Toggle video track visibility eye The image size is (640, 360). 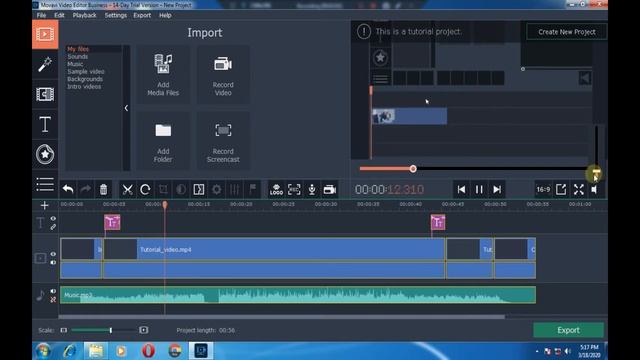point(53,254)
